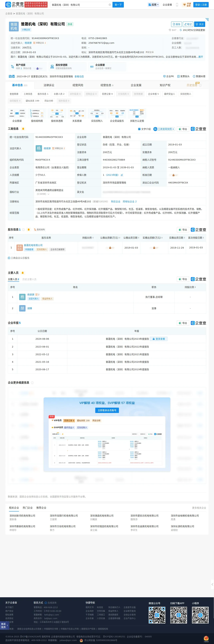Select the 疑似关系 199 sub-tab
The width and height of the screenshot is (214, 644).
click(32, 101)
